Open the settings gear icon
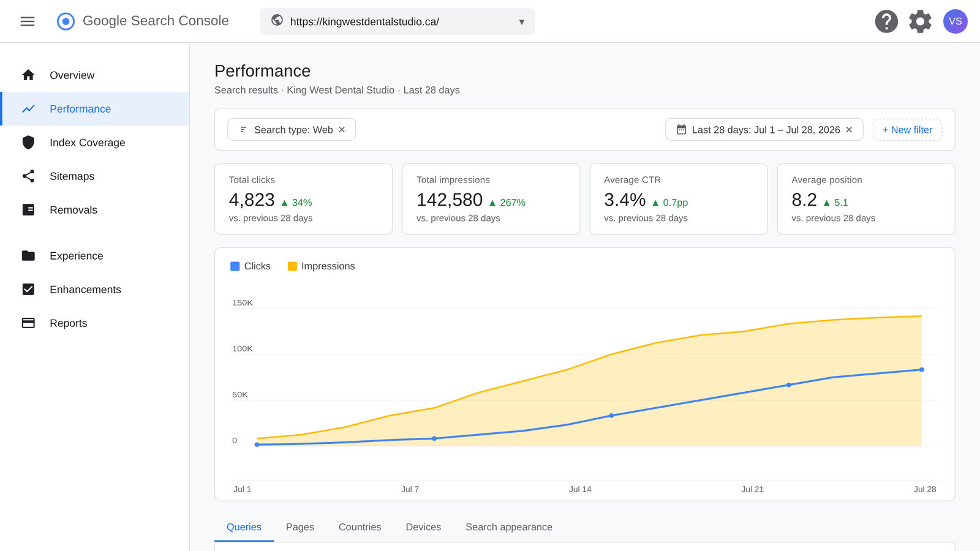Image resolution: width=980 pixels, height=551 pixels. pyautogui.click(x=920, y=21)
